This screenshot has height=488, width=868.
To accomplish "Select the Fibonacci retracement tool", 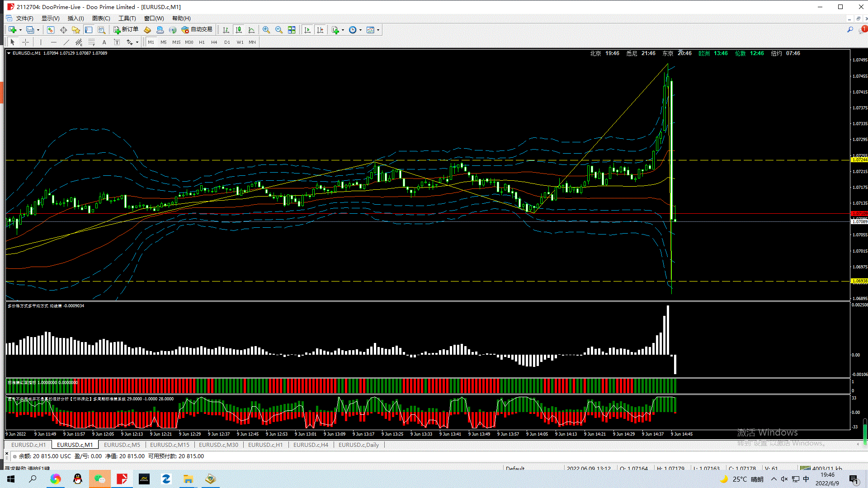I will pyautogui.click(x=92, y=42).
